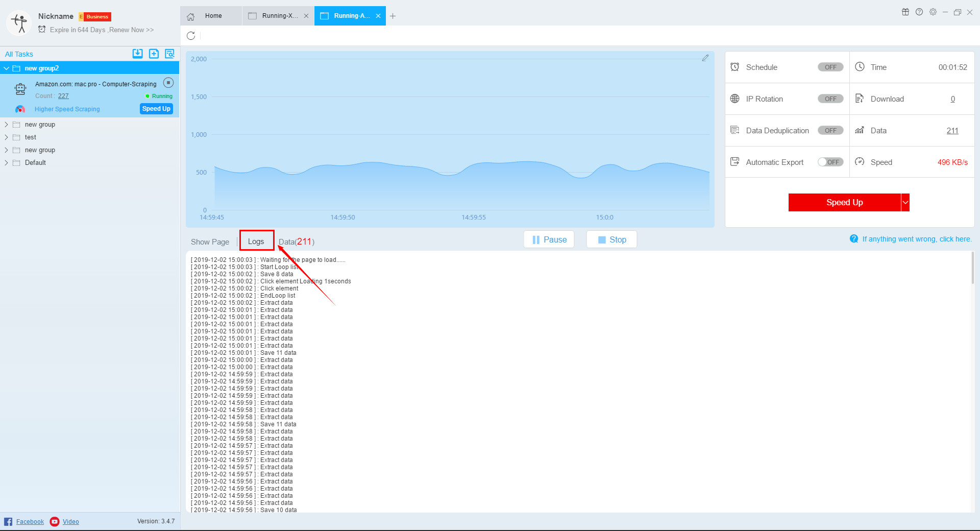
Task: Close the Running-X tab
Action: pos(306,16)
